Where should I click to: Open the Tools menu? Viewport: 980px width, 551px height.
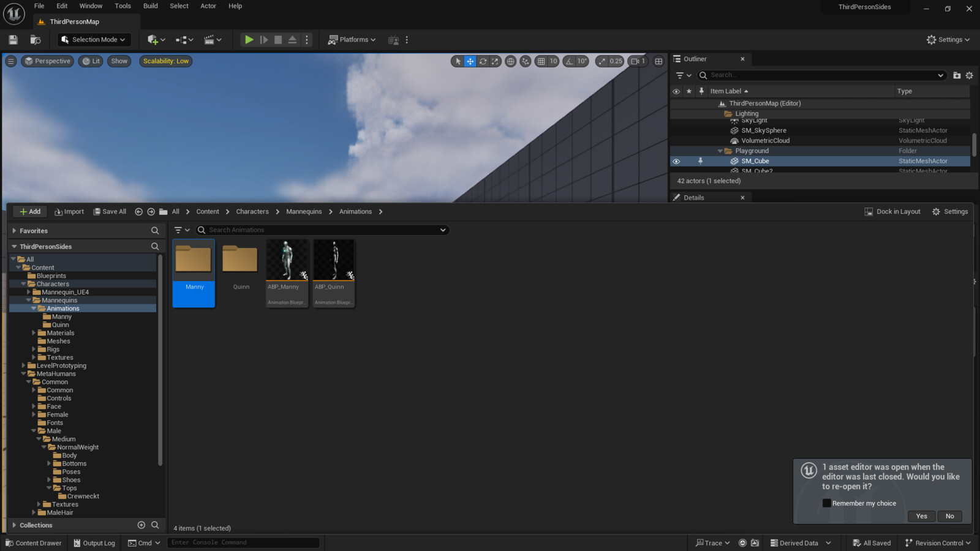tap(123, 6)
